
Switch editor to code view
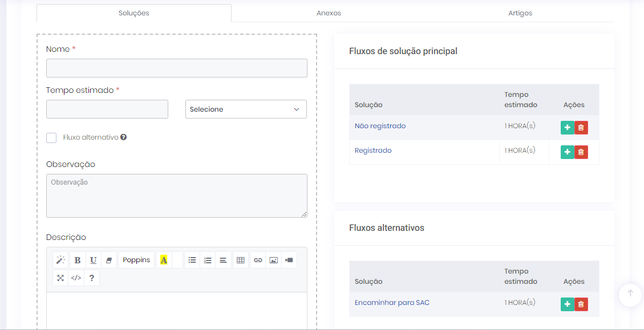tap(76, 278)
